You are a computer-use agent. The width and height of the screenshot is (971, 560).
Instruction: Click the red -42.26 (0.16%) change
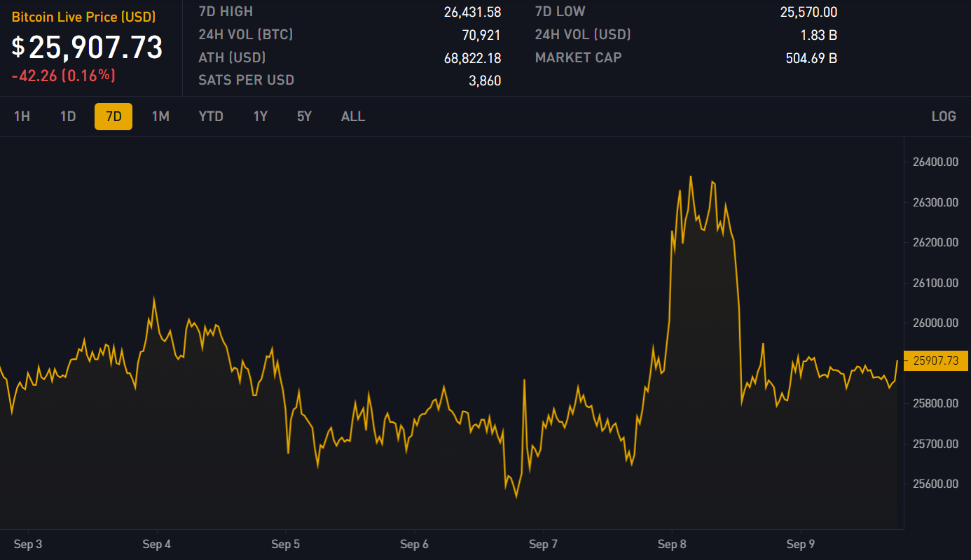[x=64, y=75]
